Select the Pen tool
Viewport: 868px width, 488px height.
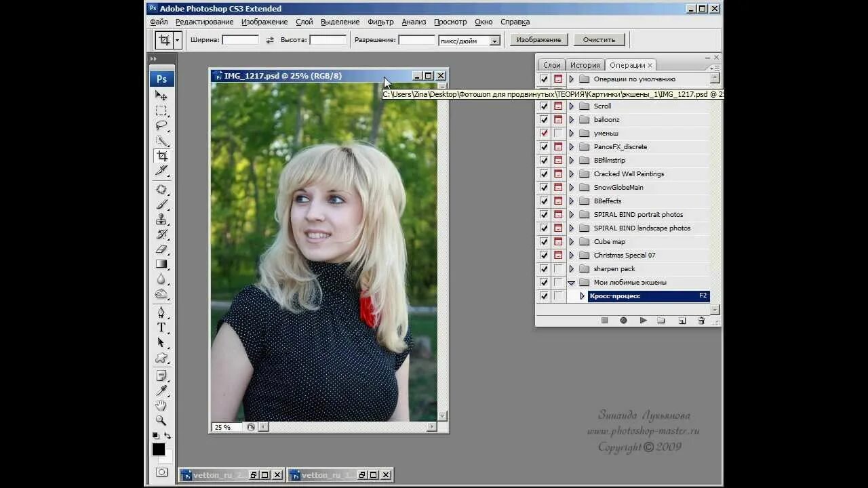(161, 312)
